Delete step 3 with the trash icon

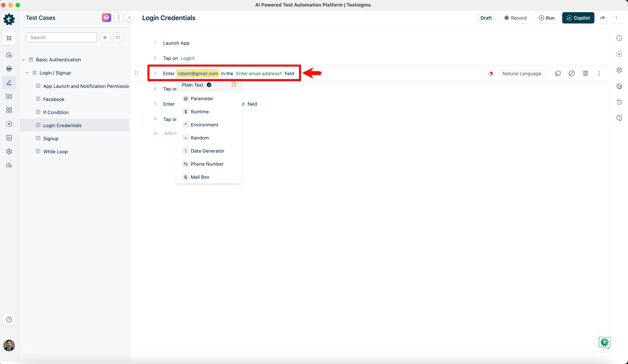(x=585, y=73)
